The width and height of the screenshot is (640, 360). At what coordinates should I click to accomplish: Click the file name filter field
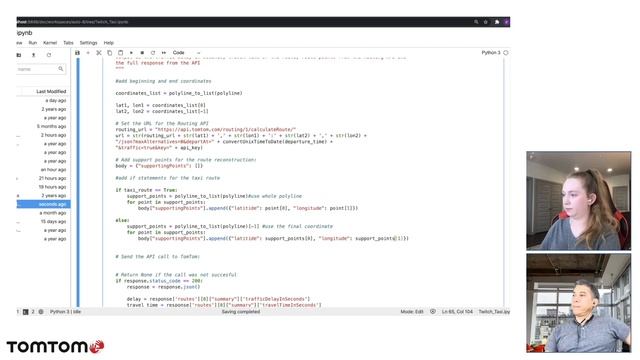click(x=40, y=69)
